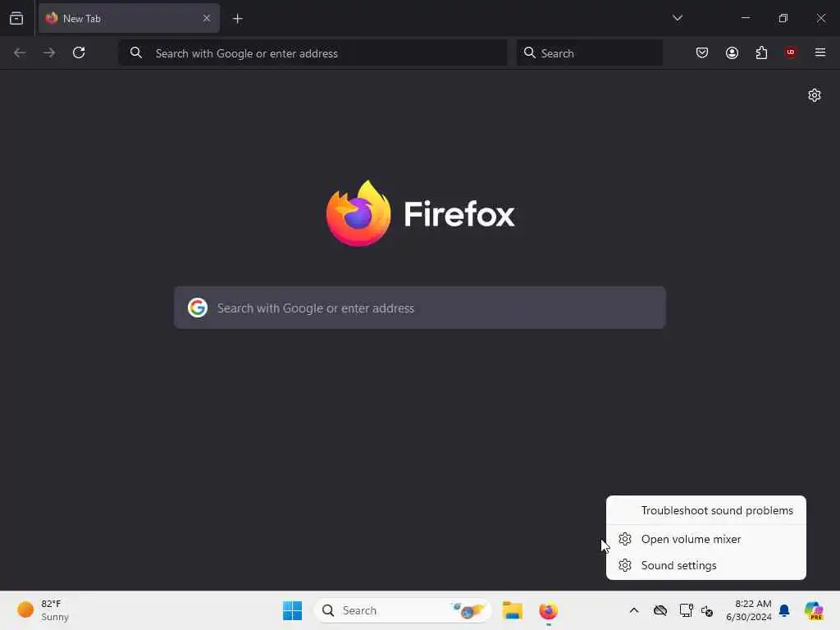Select the New Tab tab

[129, 18]
